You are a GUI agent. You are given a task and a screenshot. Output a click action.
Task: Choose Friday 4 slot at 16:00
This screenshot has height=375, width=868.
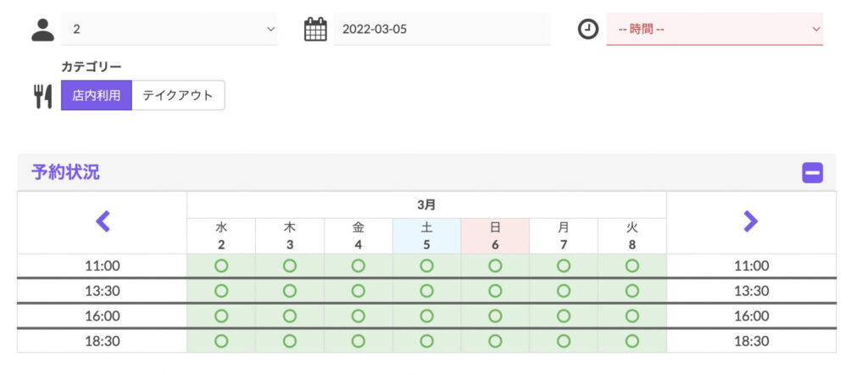(x=359, y=316)
